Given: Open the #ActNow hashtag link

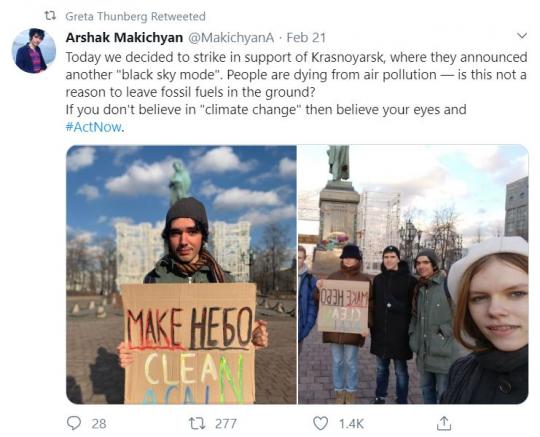Looking at the screenshot, I should [93, 127].
